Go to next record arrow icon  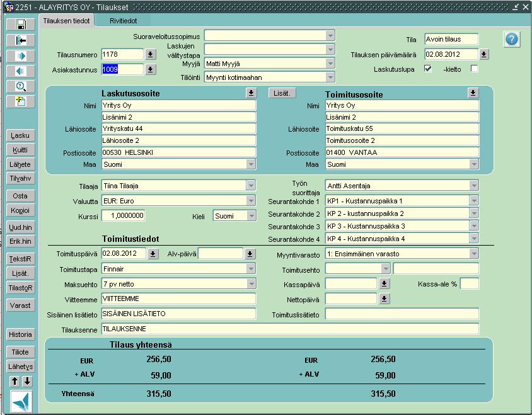click(x=21, y=56)
